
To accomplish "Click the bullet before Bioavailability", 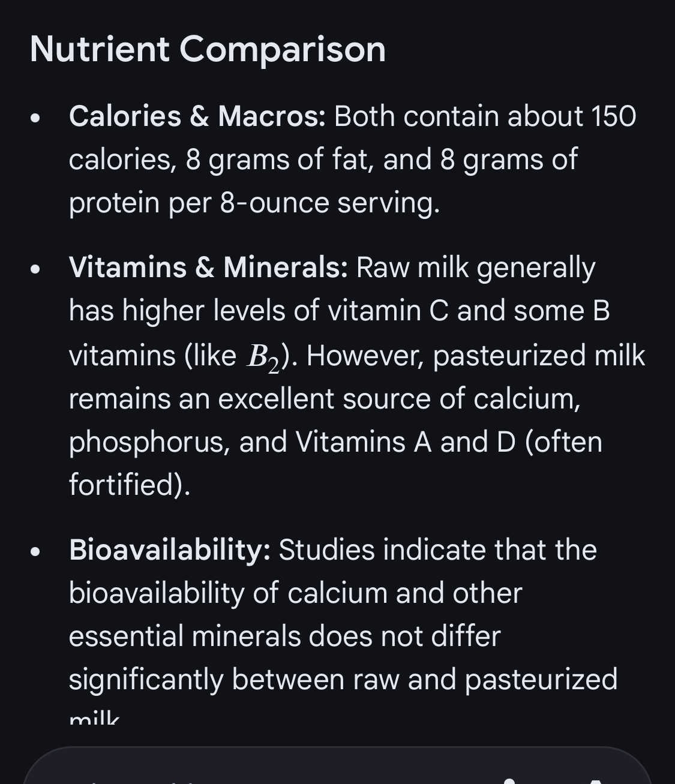I will click(x=35, y=552).
